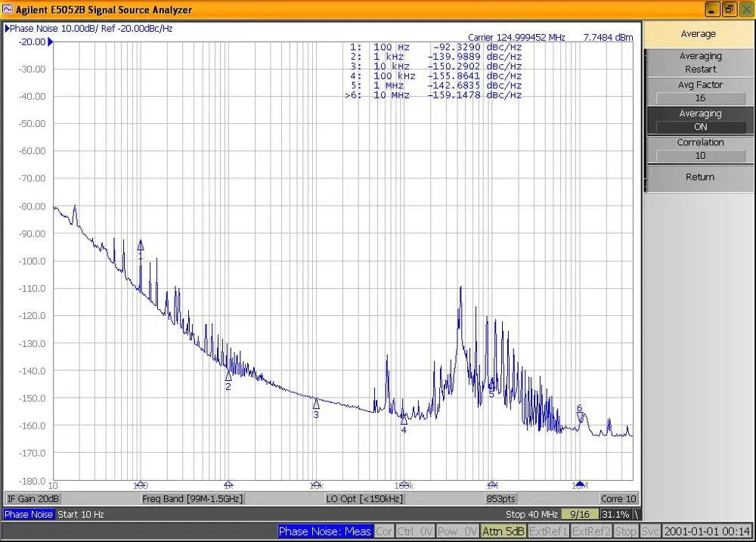Click the 7.7484 dBm carrier power readout
Image resolution: width=756 pixels, height=542 pixels.
click(x=608, y=37)
